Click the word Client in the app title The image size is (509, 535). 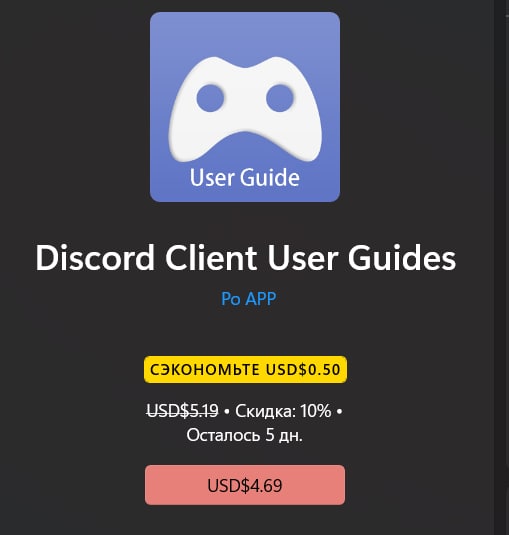[211, 258]
